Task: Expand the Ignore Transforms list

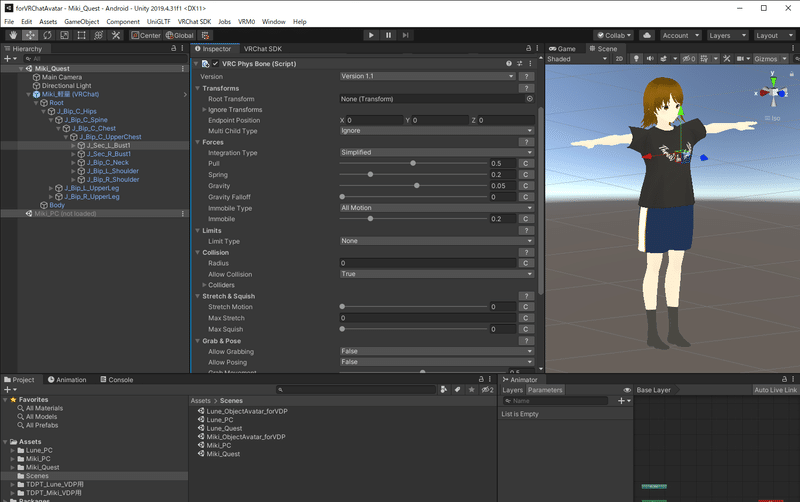Action: click(205, 110)
